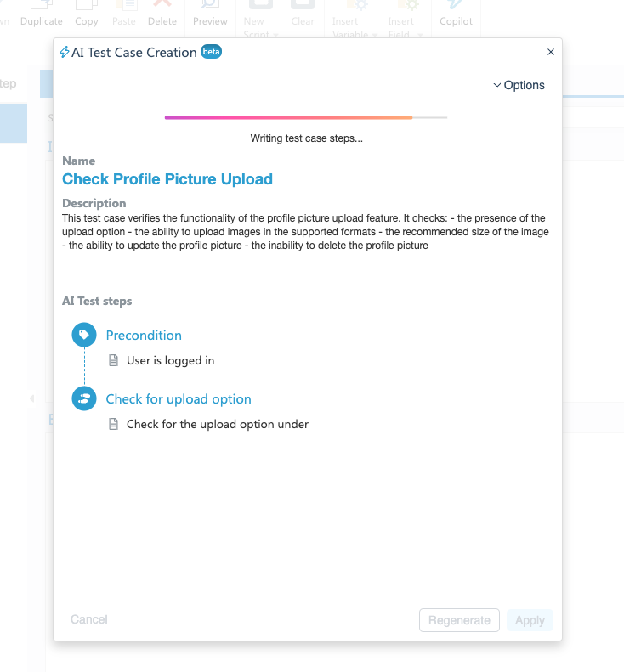Image resolution: width=624 pixels, height=672 pixels.
Task: Expand the Options section
Action: coord(519,85)
